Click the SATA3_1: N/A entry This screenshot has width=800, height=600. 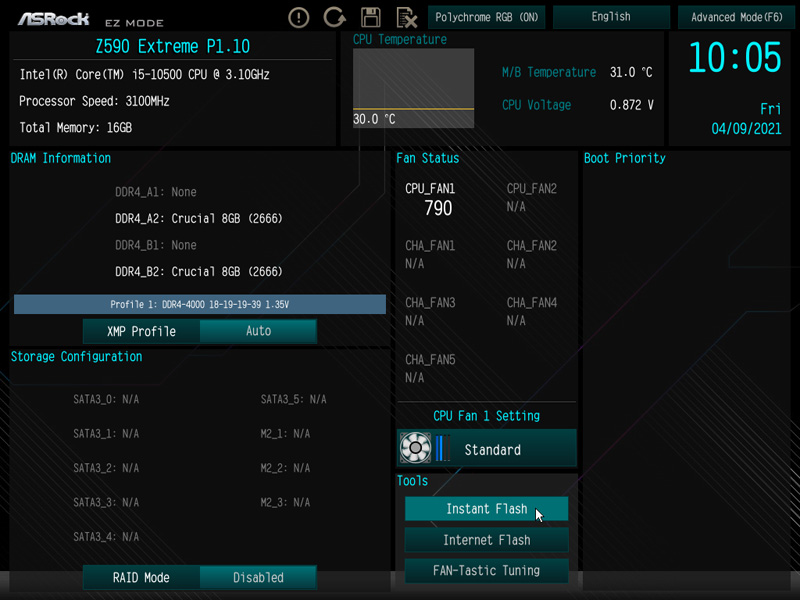coord(106,434)
